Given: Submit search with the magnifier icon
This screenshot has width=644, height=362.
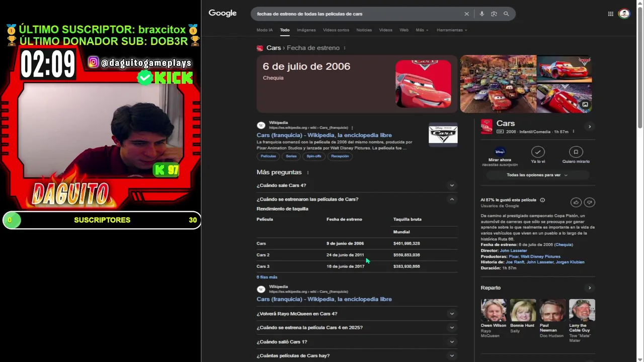Looking at the screenshot, I should [506, 14].
